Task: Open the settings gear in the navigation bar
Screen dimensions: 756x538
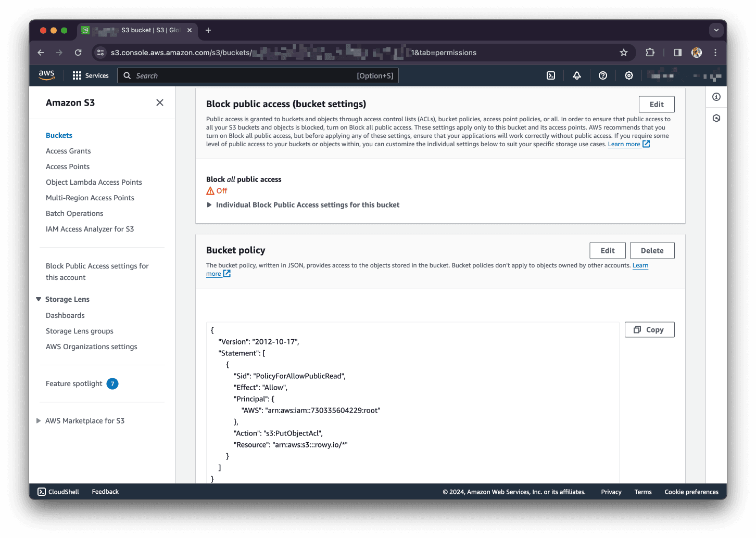Action: tap(628, 75)
